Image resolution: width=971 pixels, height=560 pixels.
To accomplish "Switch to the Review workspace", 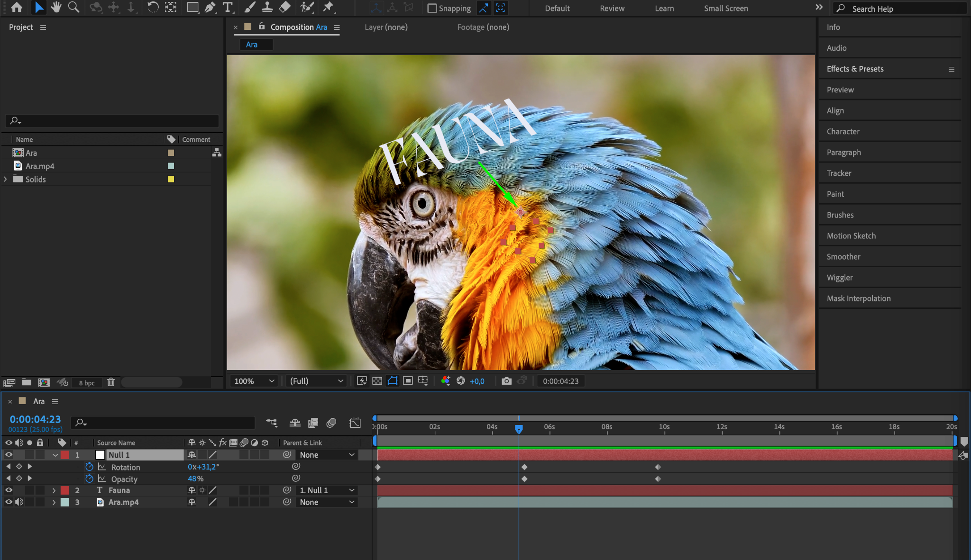I will point(612,9).
